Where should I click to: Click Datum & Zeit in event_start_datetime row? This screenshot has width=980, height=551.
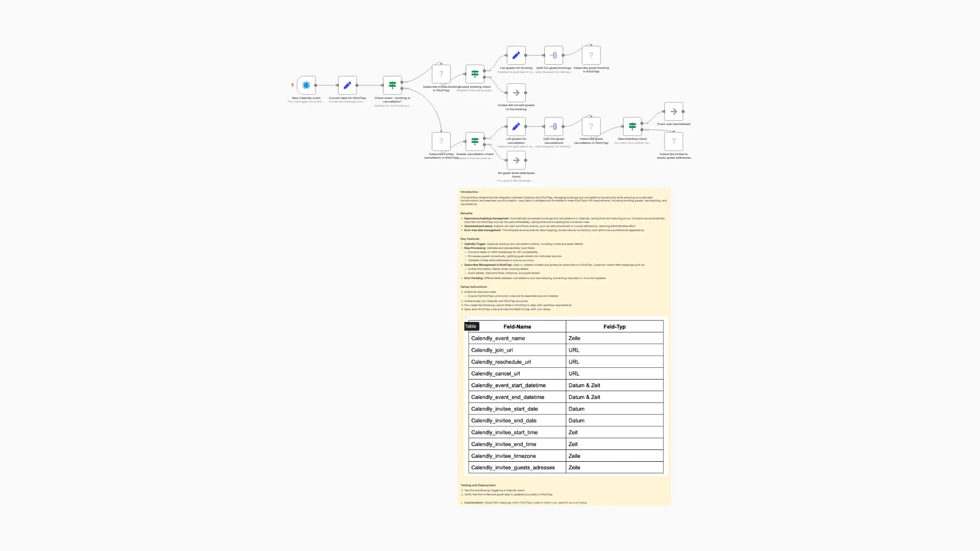point(615,385)
